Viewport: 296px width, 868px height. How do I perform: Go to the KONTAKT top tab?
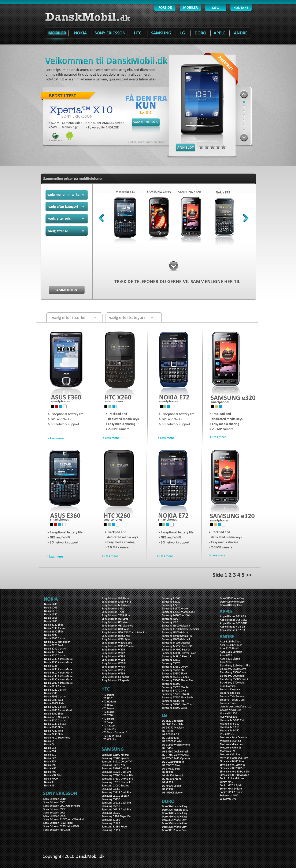point(241,7)
